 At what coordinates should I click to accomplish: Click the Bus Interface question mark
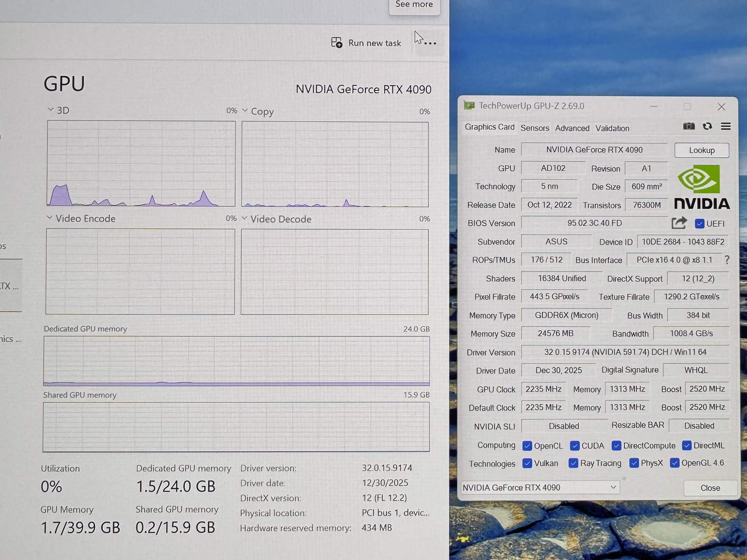727,260
